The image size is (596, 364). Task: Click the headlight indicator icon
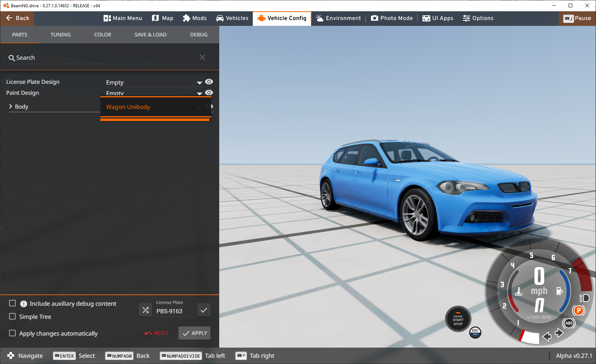pyautogui.click(x=584, y=298)
